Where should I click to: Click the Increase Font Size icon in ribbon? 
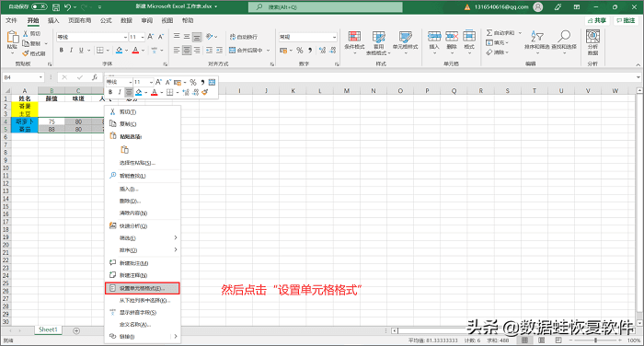click(151, 37)
